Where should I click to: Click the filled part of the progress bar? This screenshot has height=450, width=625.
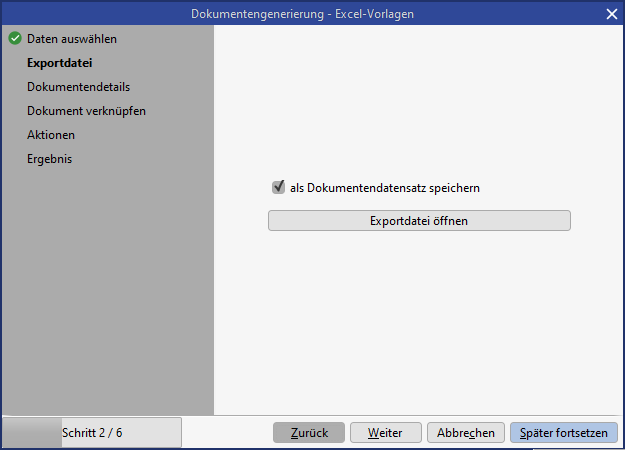coord(32,433)
